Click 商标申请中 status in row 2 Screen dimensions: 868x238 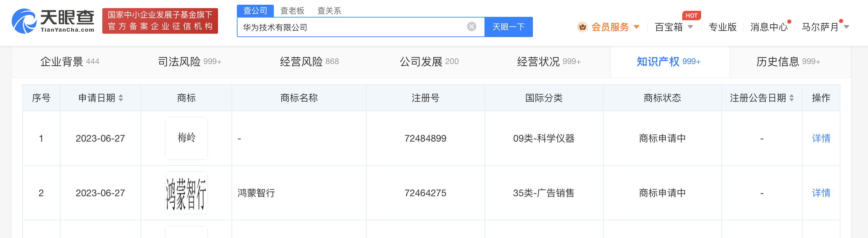[x=662, y=193]
